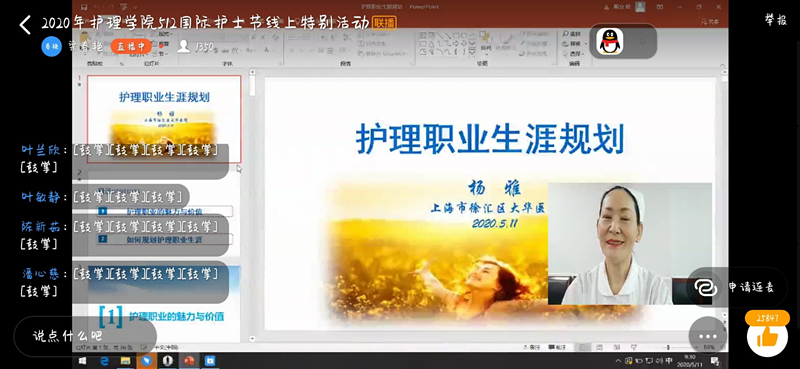Tap the 联播 badge beside the title
This screenshot has width=800, height=369.
coord(384,22)
